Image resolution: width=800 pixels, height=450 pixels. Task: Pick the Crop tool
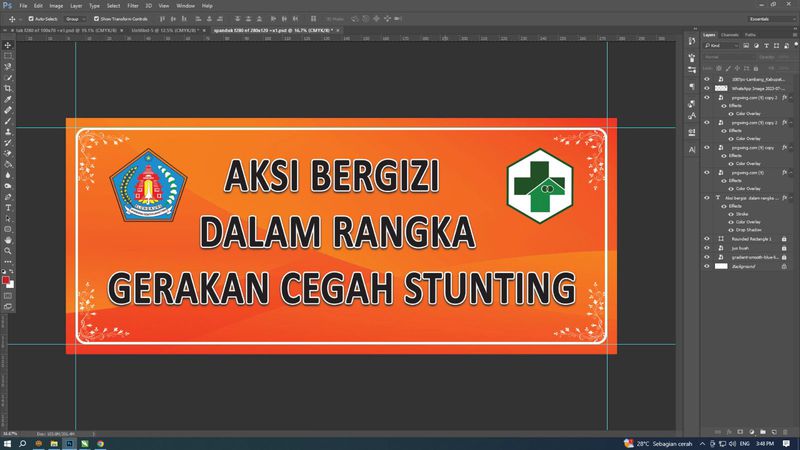tap(8, 89)
